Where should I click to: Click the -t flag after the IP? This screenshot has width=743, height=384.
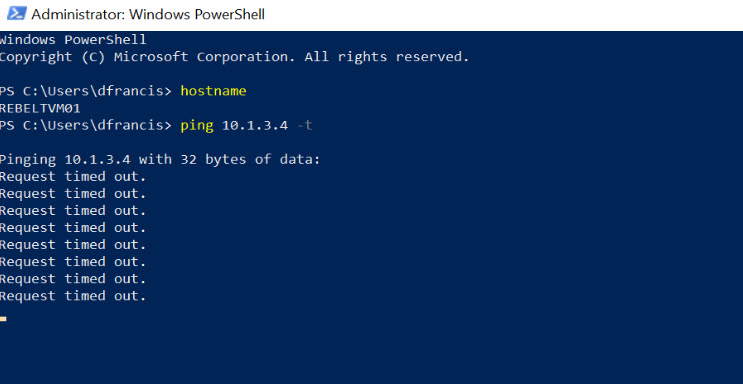pos(304,126)
